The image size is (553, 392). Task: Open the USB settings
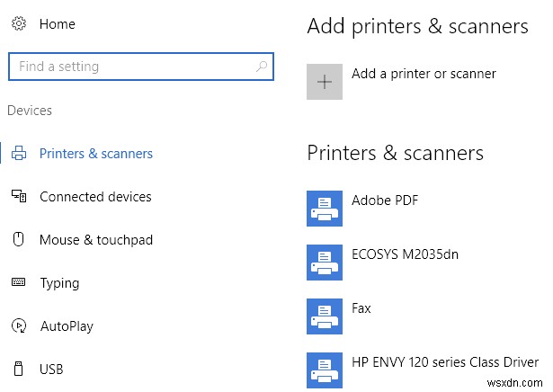52,369
